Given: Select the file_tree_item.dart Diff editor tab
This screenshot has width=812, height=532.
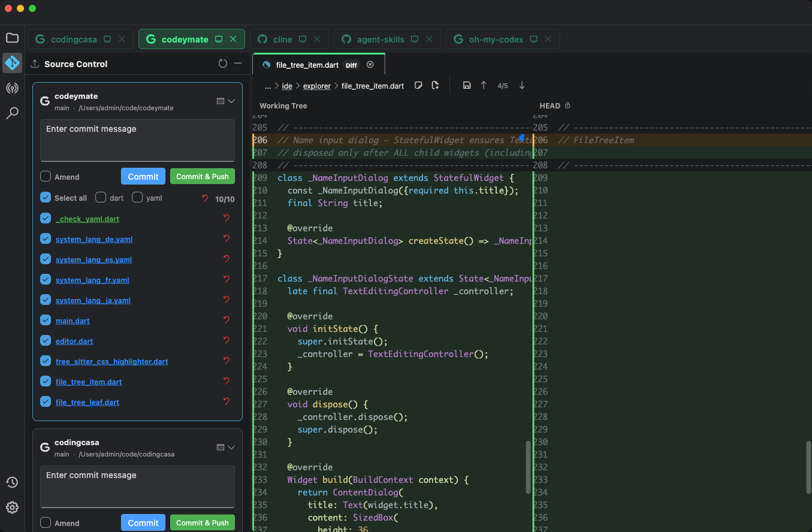Looking at the screenshot, I should click(x=318, y=65).
